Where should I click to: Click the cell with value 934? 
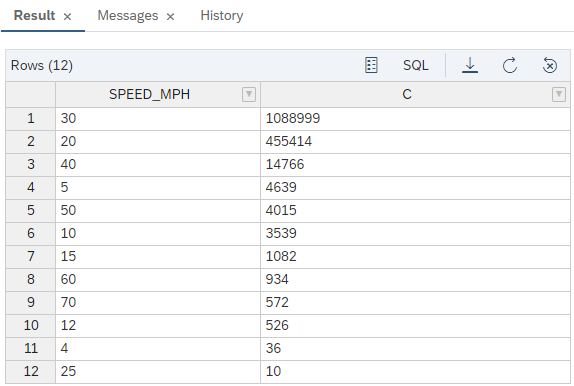[x=415, y=280]
